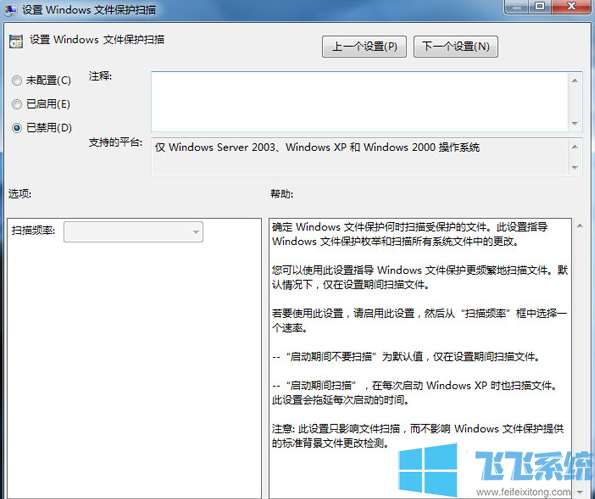Click the supported platforms scroll down arrow

coord(575,167)
